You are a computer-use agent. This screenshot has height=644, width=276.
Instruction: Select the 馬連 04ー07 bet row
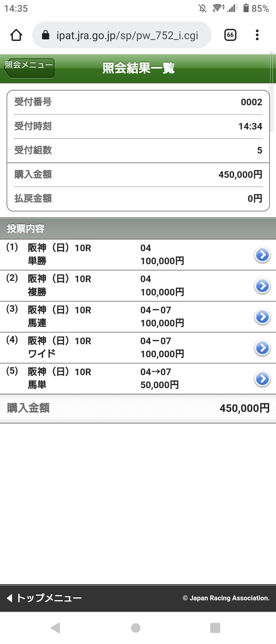[138, 317]
